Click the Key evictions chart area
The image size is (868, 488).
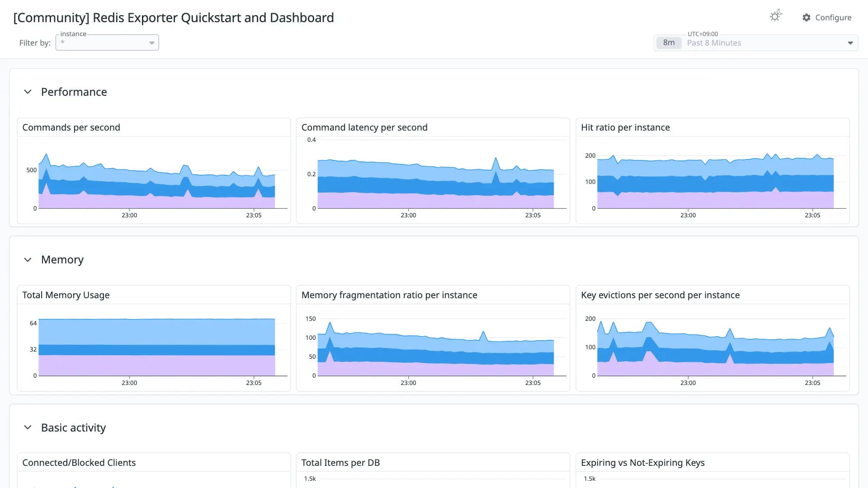pyautogui.click(x=715, y=348)
